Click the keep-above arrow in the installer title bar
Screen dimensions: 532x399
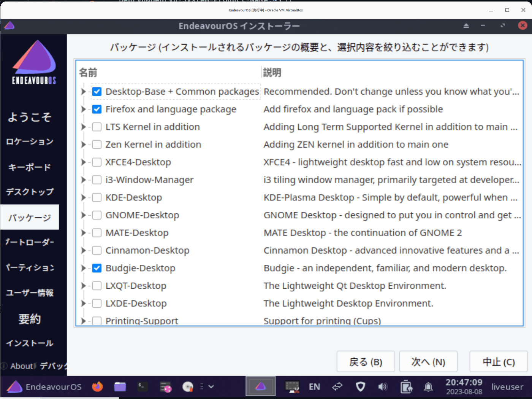(466, 26)
